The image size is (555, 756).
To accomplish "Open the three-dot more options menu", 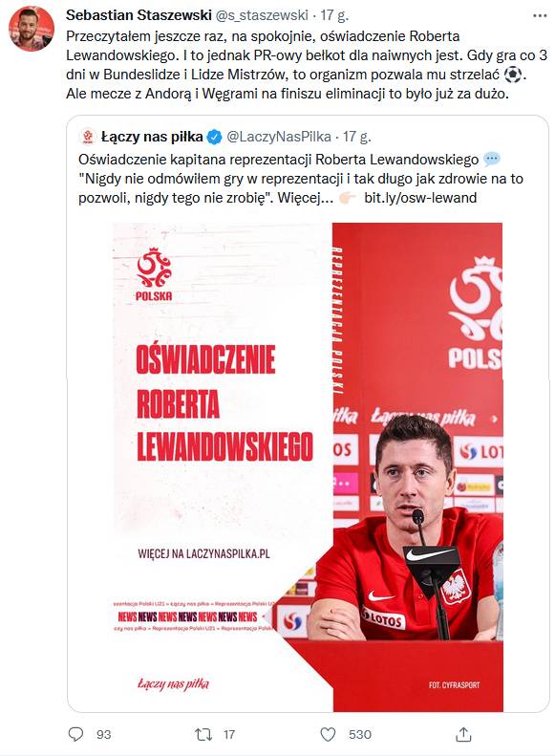I will pyautogui.click(x=540, y=16).
